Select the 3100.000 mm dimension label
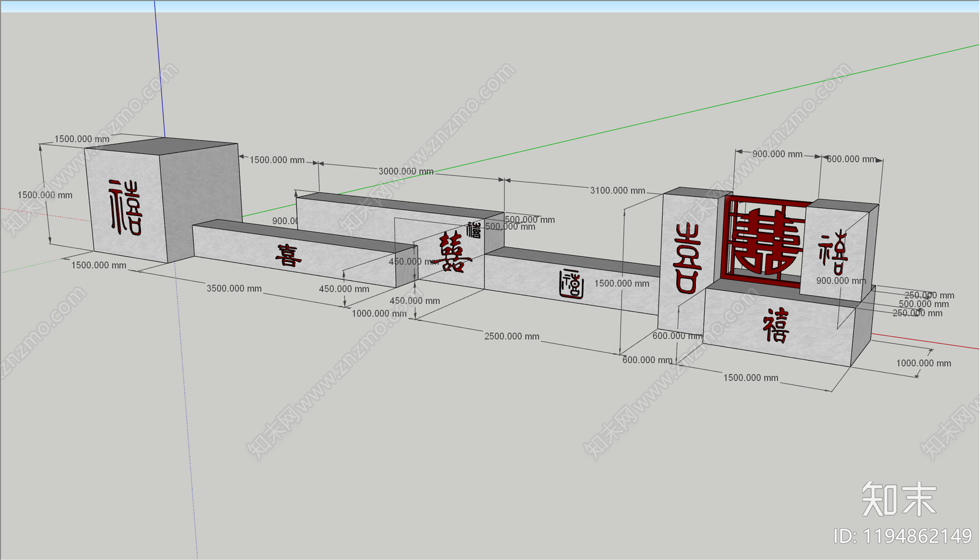980x560 pixels. point(617,190)
